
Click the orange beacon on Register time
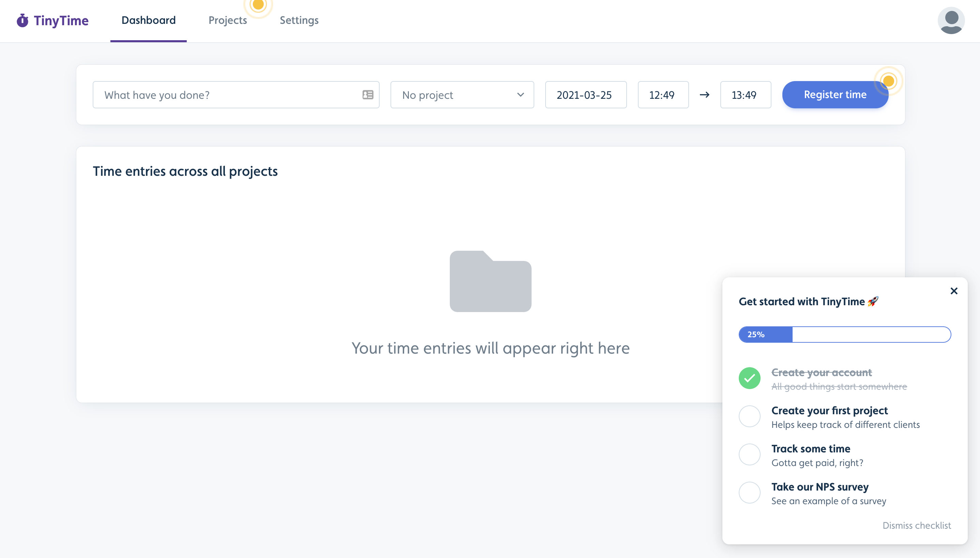point(888,81)
